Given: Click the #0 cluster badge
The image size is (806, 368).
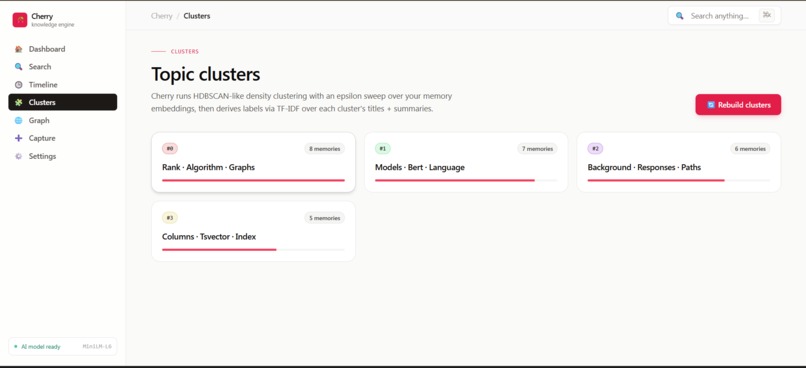Looking at the screenshot, I should point(170,149).
